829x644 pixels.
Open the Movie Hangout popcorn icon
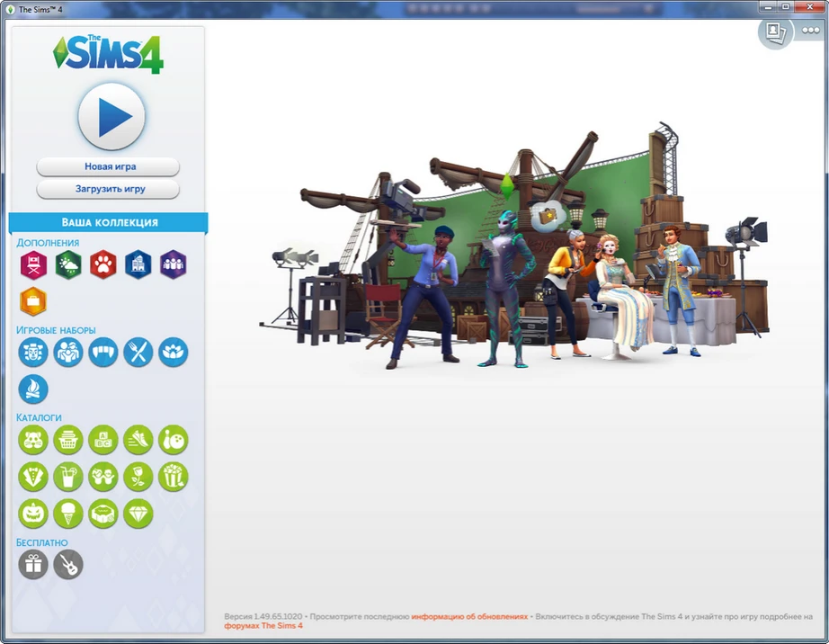173,477
